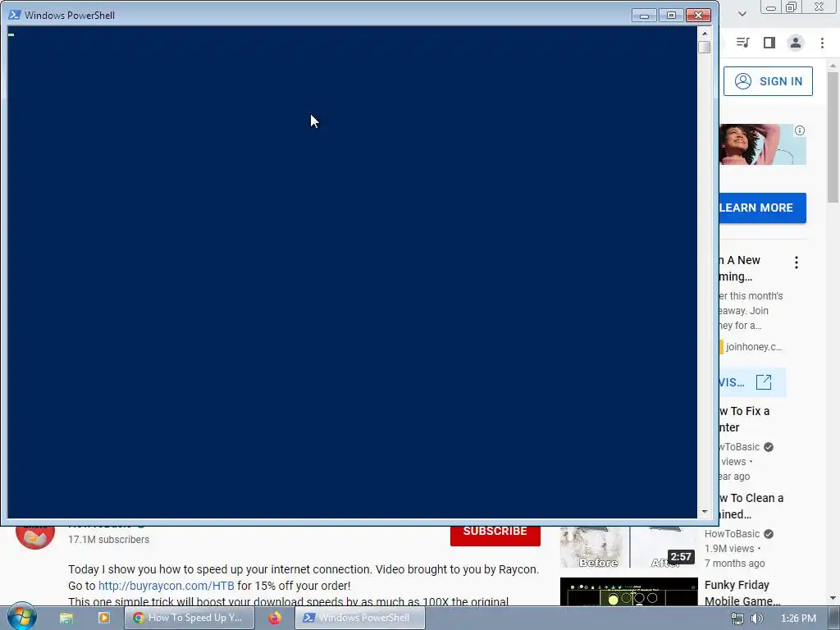Open File Explorer from taskbar
This screenshot has height=630, width=840.
tap(66, 618)
